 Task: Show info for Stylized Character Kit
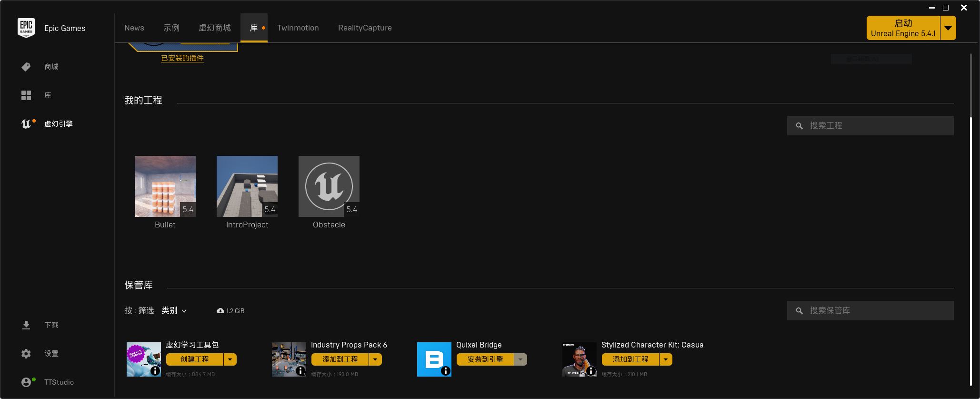point(591,371)
